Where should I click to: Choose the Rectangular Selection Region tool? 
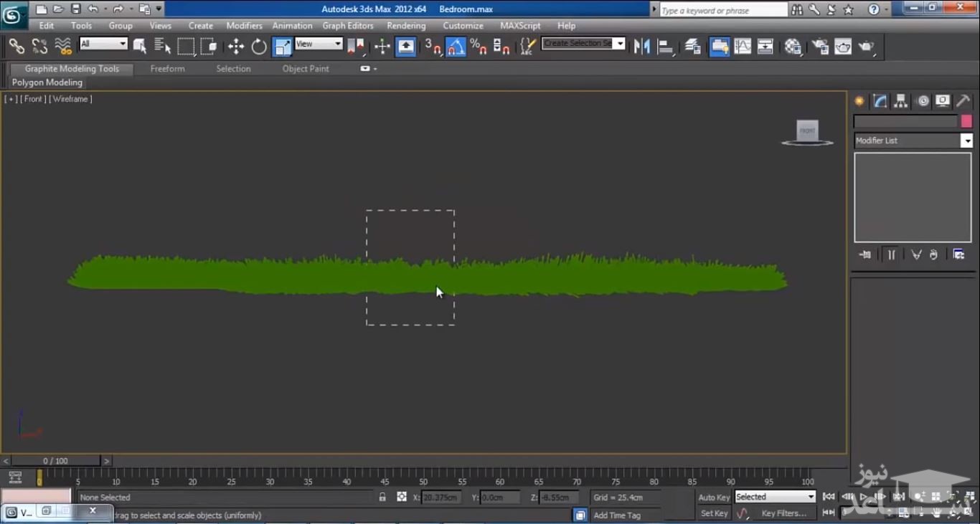tap(186, 47)
